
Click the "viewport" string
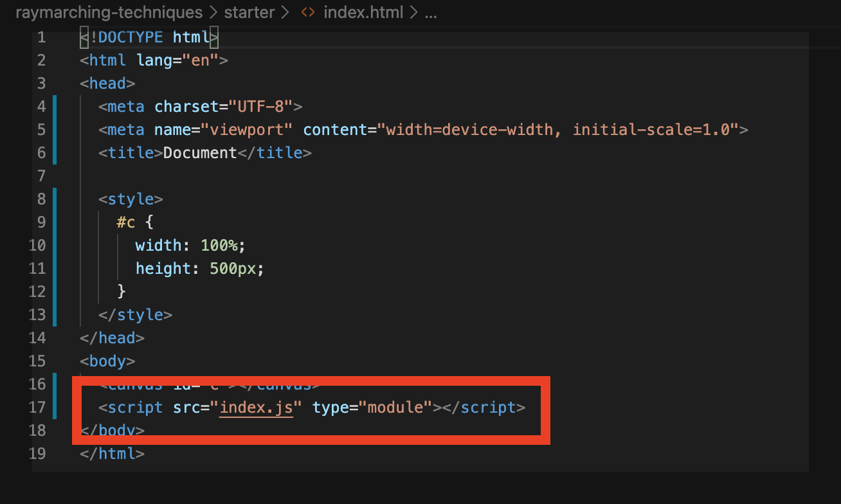pyautogui.click(x=247, y=129)
